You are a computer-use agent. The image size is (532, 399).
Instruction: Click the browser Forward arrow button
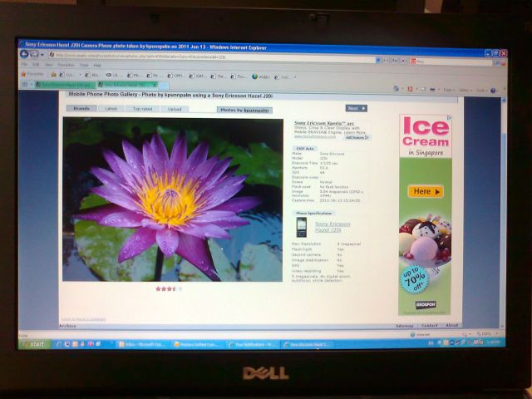[x=34, y=55]
